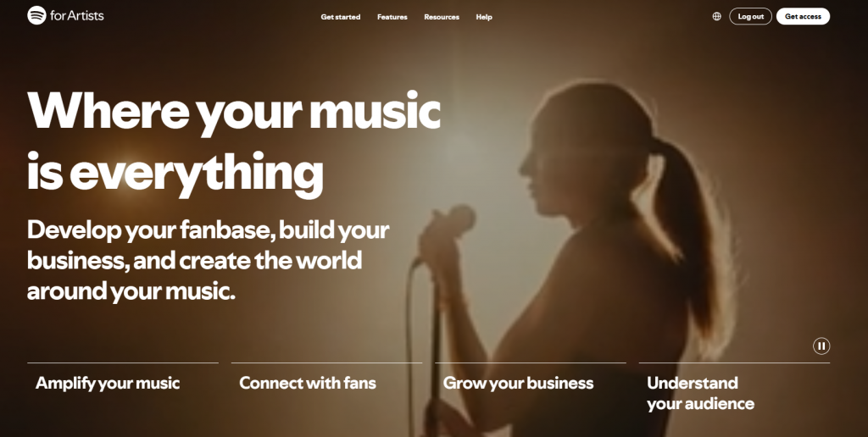Open the Get started menu

click(x=341, y=17)
